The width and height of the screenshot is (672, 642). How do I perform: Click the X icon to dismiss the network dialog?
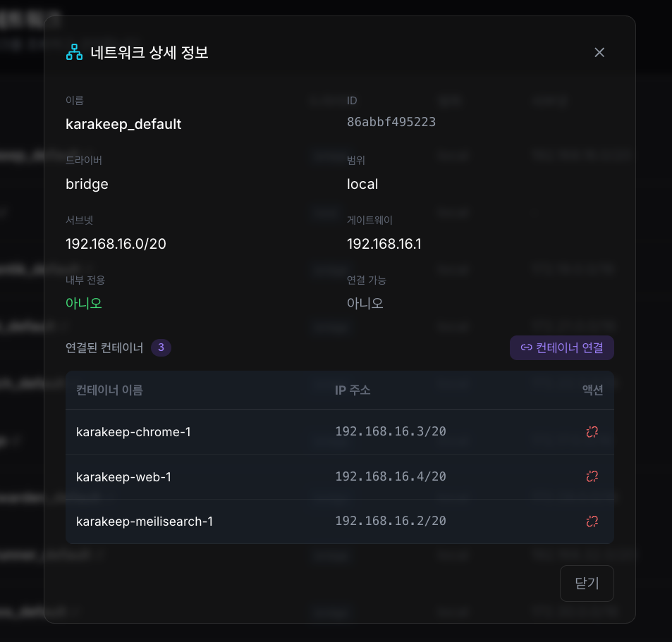(599, 52)
